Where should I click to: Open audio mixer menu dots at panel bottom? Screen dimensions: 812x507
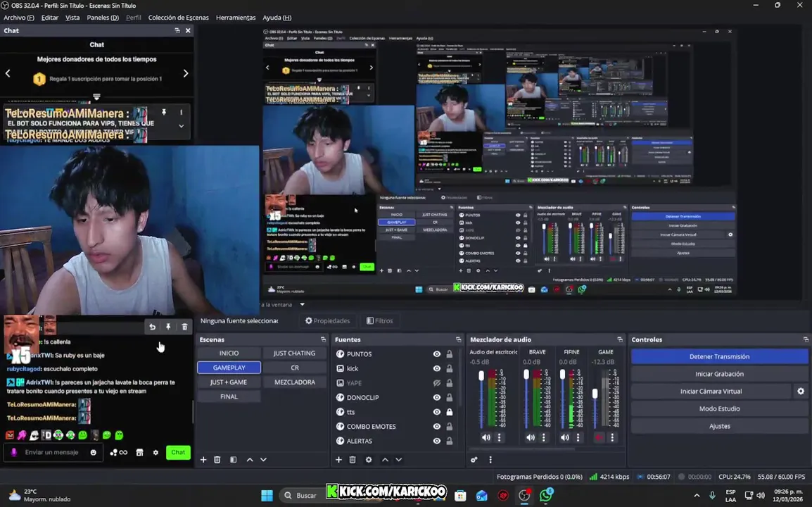490,460
